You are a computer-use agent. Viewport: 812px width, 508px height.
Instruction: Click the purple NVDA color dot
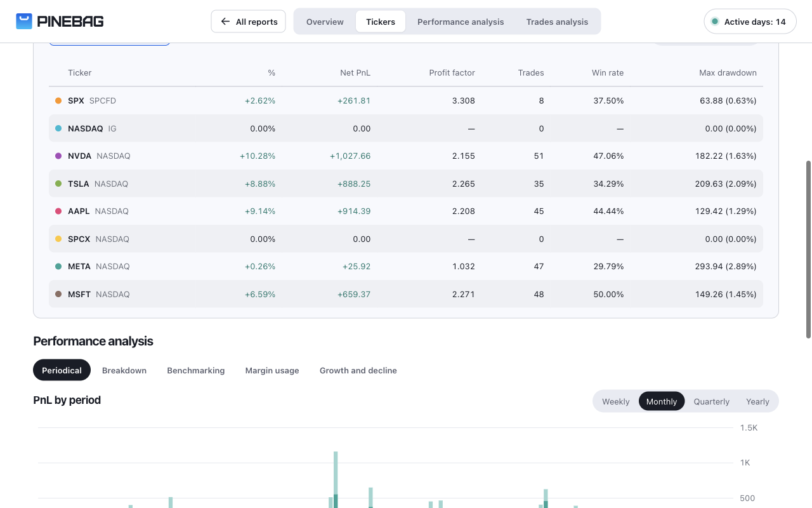tap(58, 156)
